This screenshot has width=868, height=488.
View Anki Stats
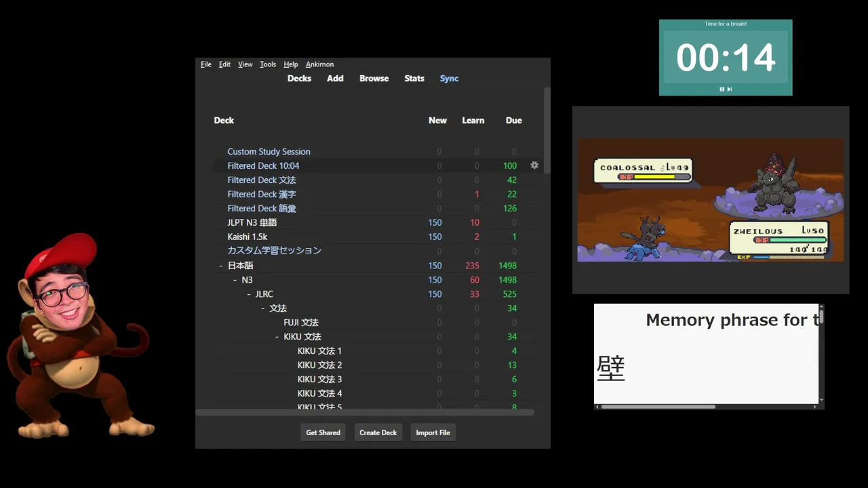[x=414, y=79]
